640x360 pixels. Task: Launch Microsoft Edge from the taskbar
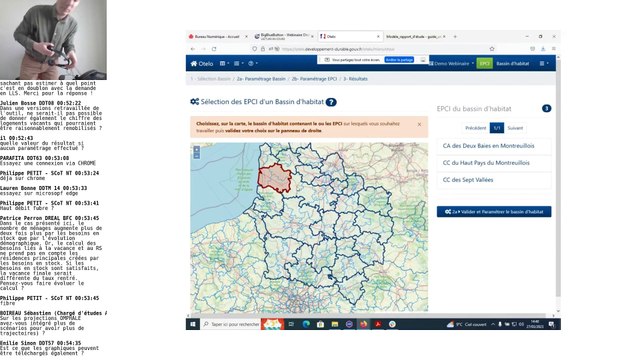point(306,324)
